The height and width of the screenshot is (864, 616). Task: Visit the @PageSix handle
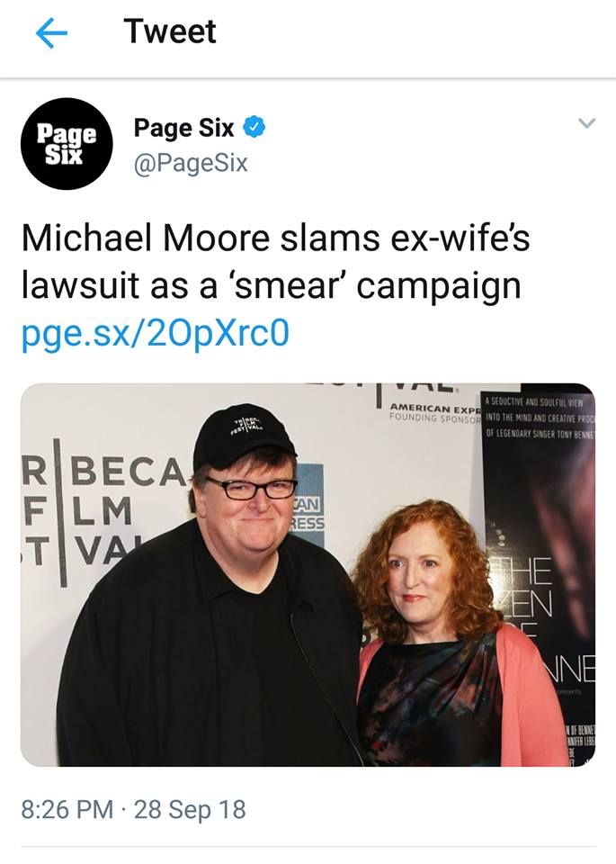[191, 163]
